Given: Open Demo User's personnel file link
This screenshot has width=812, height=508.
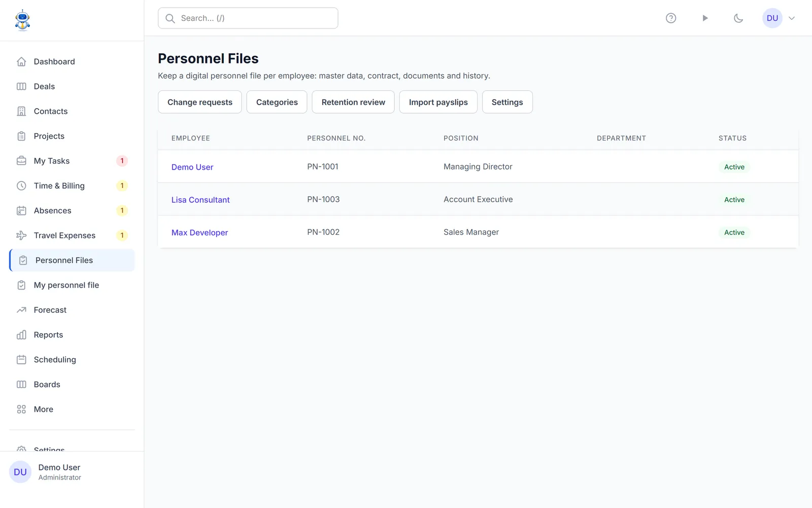Looking at the screenshot, I should 192,167.
